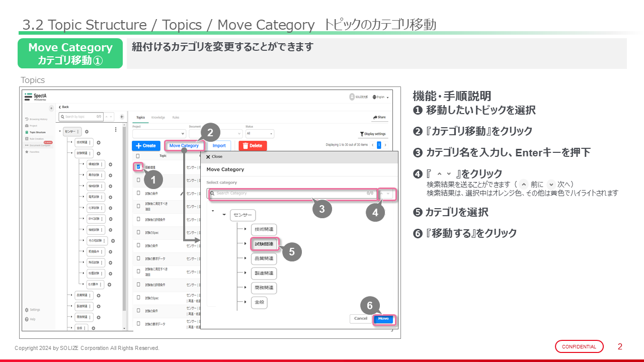The image size is (644, 362).
Task: Toggle the select-all checkbox in Topic header
Action: [138, 156]
